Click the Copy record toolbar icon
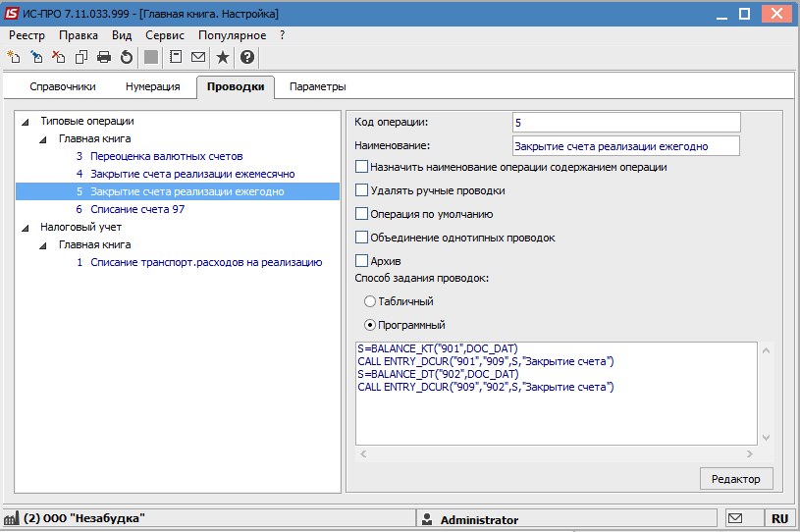The image size is (800, 532). [81, 57]
